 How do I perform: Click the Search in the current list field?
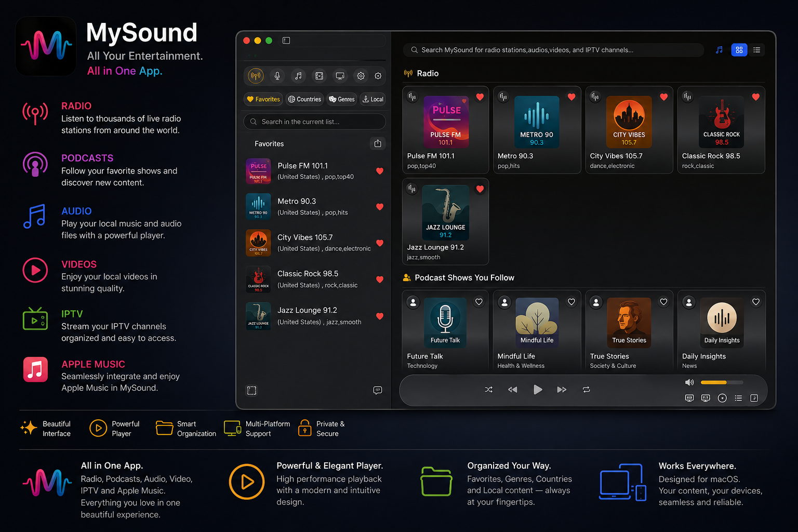[x=315, y=122]
